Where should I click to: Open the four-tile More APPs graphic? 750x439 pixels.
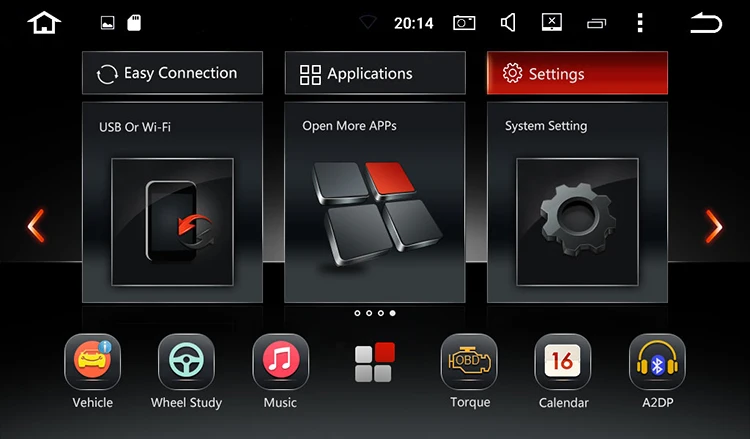(x=377, y=213)
